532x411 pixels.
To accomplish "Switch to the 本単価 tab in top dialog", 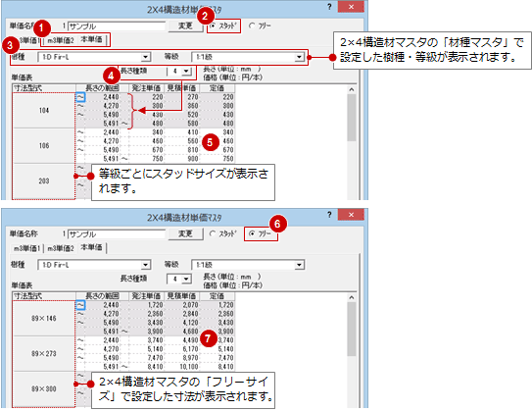I will [x=91, y=39].
